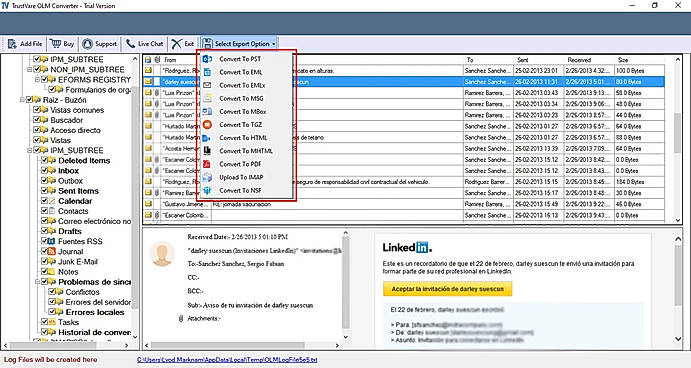This screenshot has height=368, width=691.
Task: Click the icon beside Convert To NSF
Action: tap(207, 190)
